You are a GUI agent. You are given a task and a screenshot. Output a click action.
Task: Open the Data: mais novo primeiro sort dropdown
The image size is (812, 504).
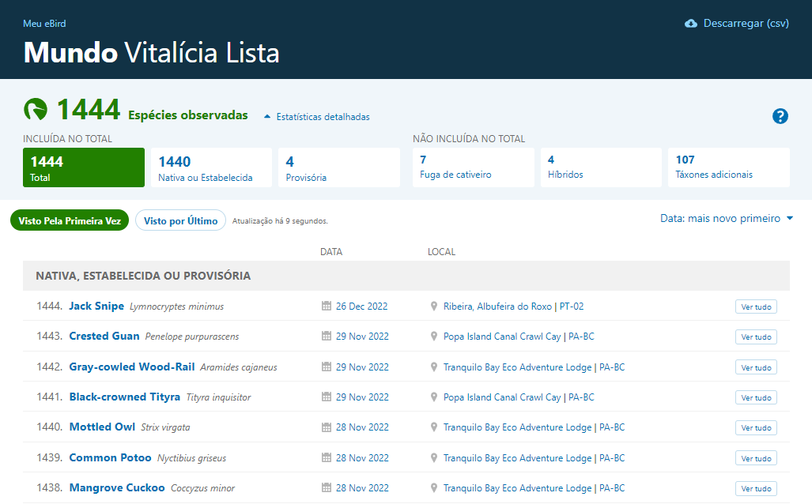(x=727, y=218)
